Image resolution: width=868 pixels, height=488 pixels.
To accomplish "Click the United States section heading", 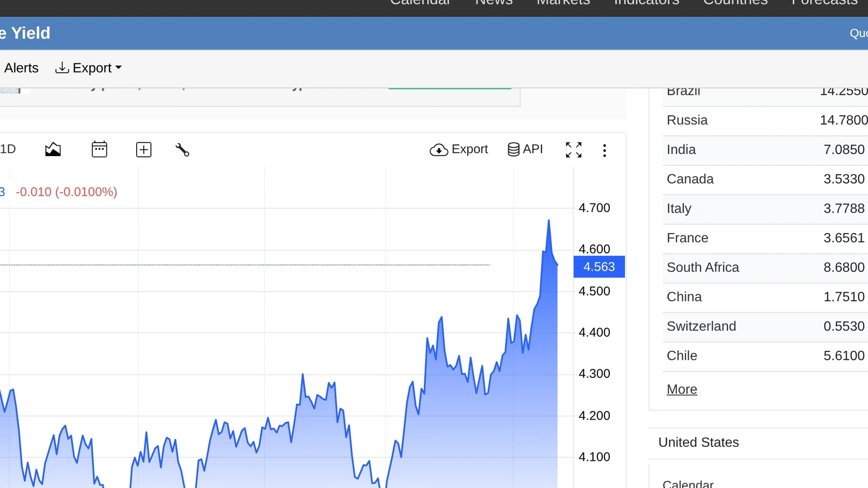I will point(699,442).
